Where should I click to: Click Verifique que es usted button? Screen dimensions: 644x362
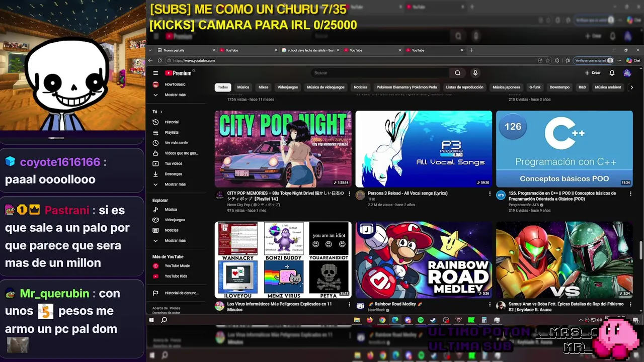594,60
